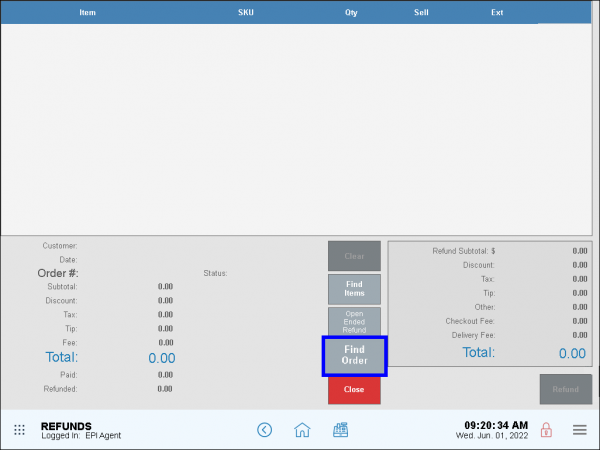
Task: Select the Sell column header
Action: (421, 13)
